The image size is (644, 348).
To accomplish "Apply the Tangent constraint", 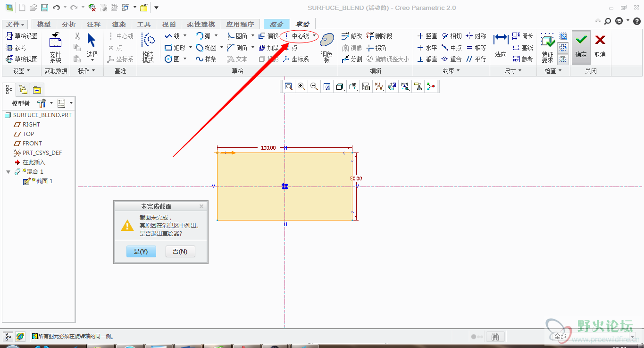I will (452, 36).
